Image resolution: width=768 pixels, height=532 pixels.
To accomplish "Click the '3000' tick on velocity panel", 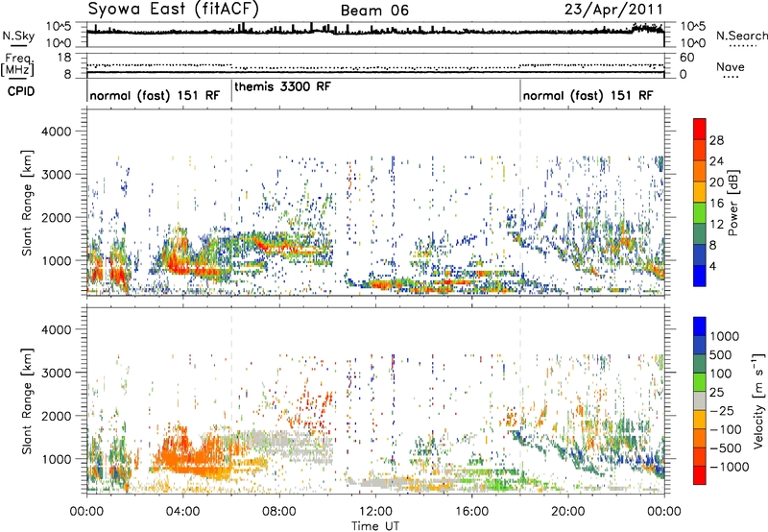I will pyautogui.click(x=56, y=373).
